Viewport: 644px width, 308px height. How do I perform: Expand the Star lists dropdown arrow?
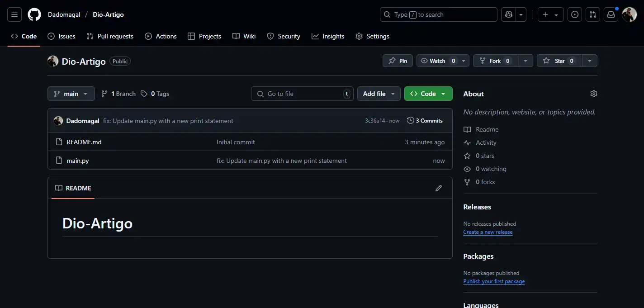[590, 61]
